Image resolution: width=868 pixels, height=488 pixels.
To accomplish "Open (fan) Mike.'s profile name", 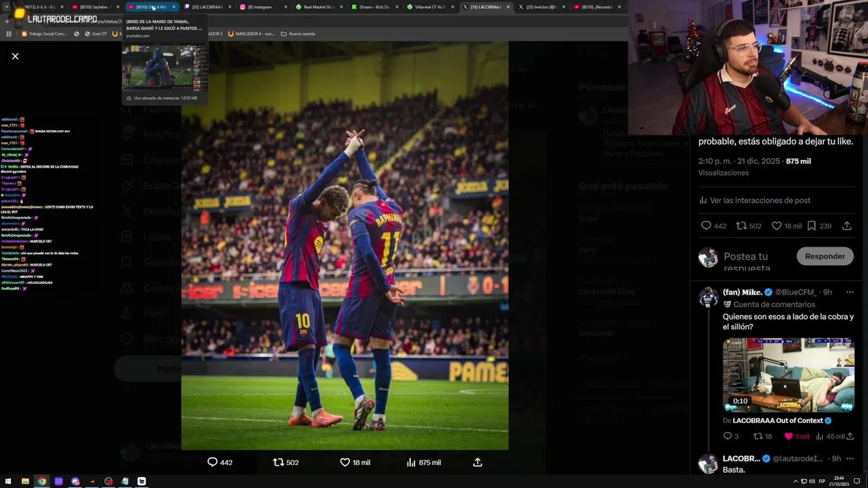I will click(x=743, y=292).
